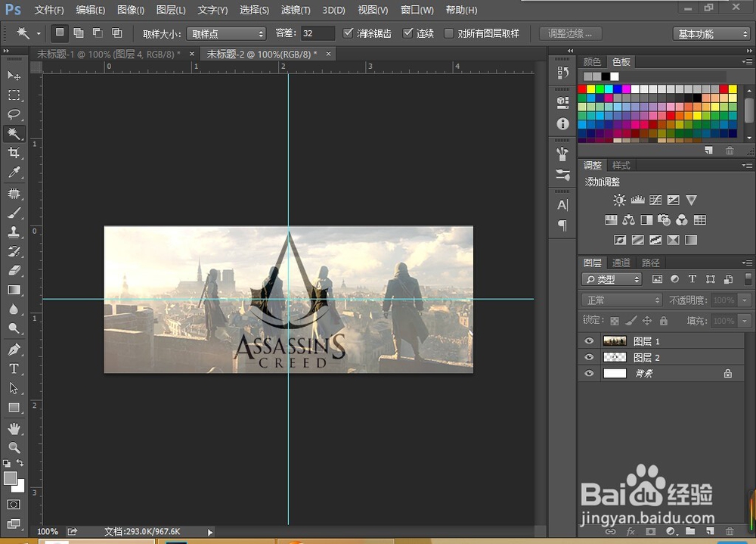Select the Blur tool
Viewport: 756px width, 544px height.
tap(14, 309)
